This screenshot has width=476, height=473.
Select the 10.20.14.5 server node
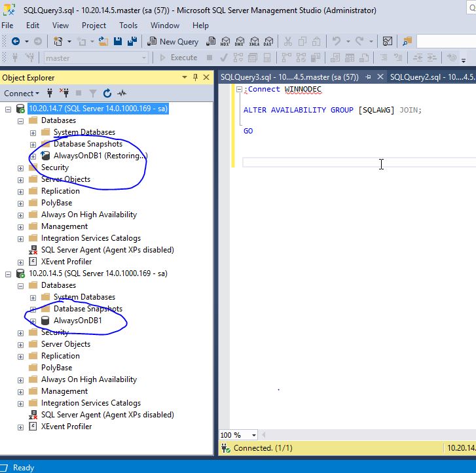[98, 273]
